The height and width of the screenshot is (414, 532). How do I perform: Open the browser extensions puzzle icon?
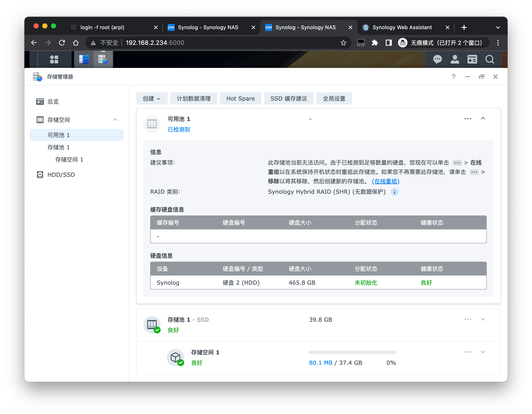click(375, 43)
